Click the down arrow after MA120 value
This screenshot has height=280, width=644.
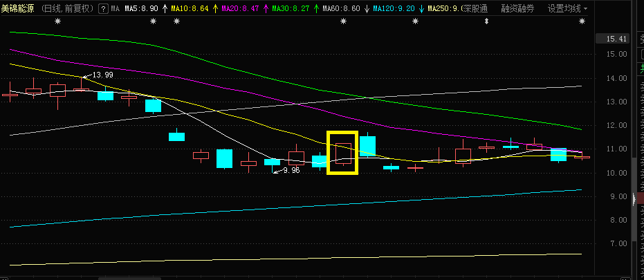click(421, 9)
